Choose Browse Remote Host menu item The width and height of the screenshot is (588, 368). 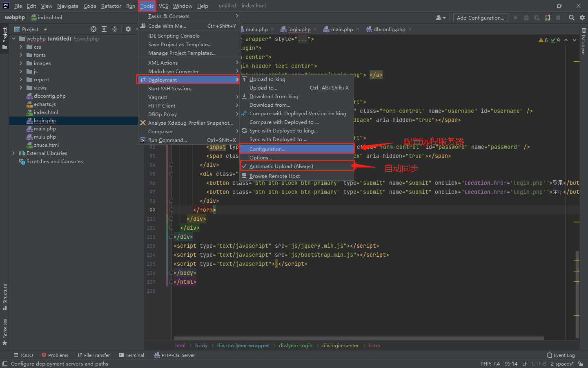(297, 176)
